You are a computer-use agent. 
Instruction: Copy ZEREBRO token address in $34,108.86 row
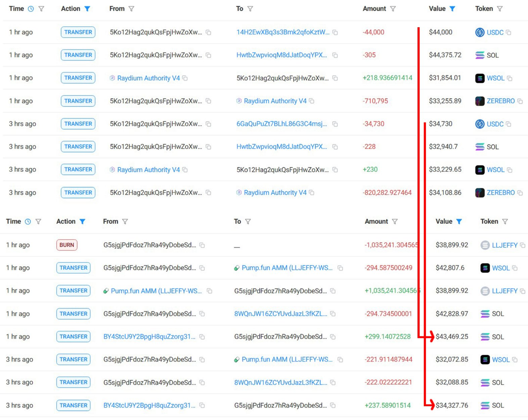(x=520, y=193)
